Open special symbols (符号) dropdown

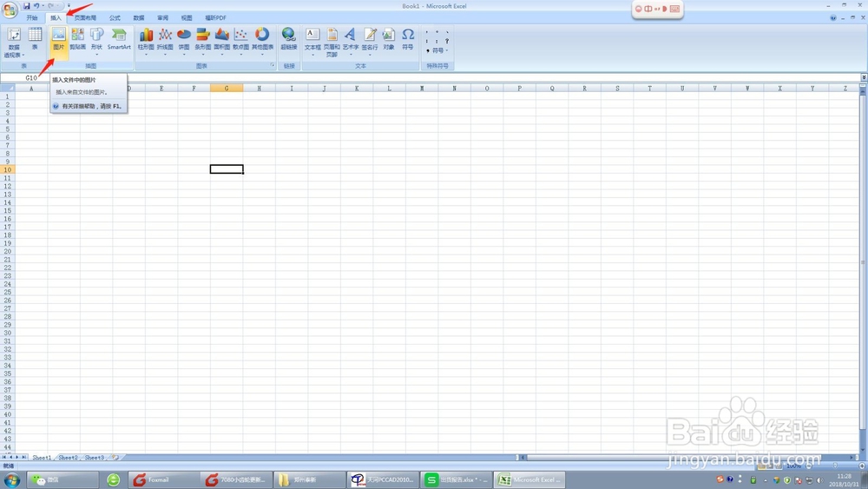pos(437,50)
